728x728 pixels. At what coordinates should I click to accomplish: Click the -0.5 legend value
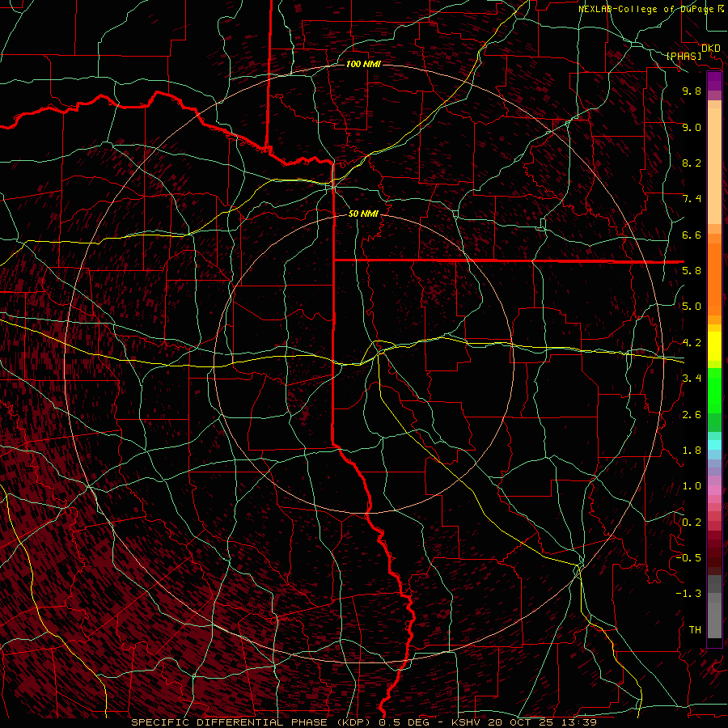[x=688, y=558]
